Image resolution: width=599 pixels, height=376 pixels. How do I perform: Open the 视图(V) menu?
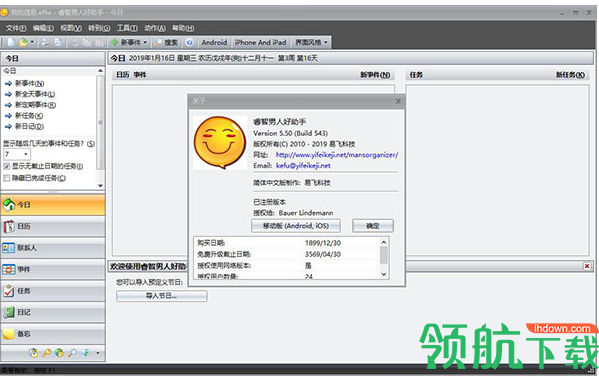coord(71,28)
